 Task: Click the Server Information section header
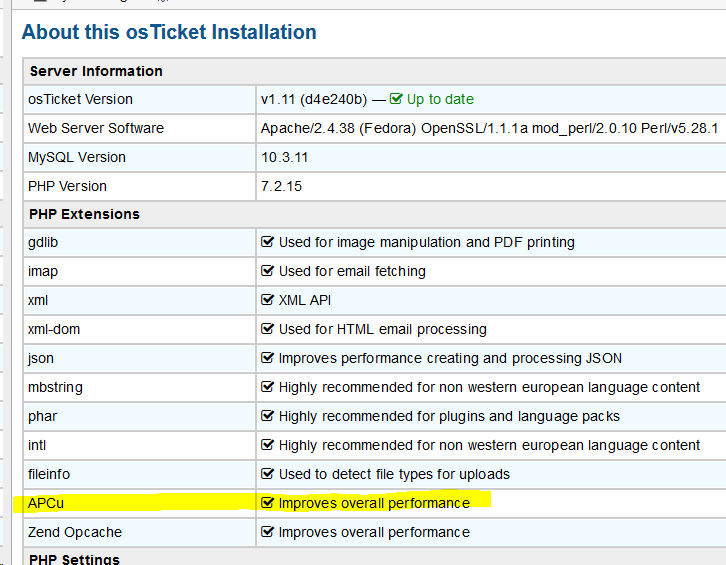(96, 71)
